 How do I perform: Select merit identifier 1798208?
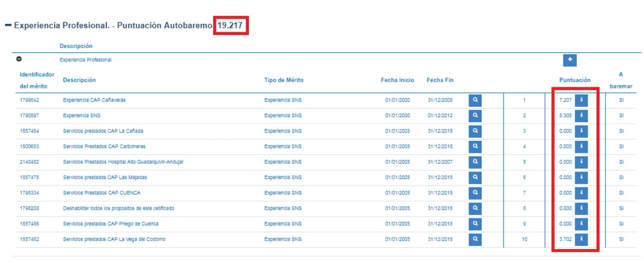tap(29, 208)
